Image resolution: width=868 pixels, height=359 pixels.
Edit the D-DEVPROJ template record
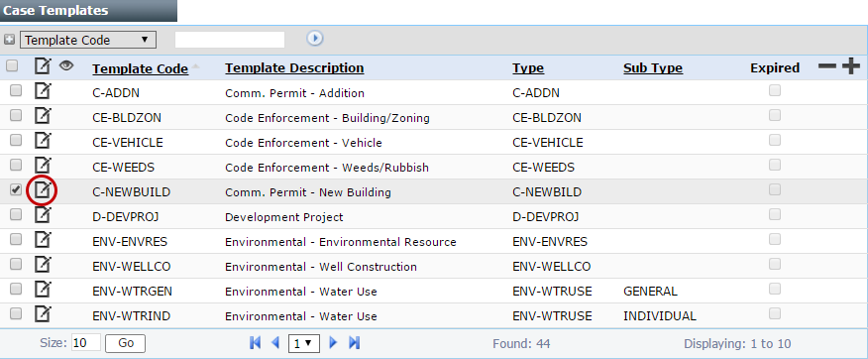tap(43, 215)
